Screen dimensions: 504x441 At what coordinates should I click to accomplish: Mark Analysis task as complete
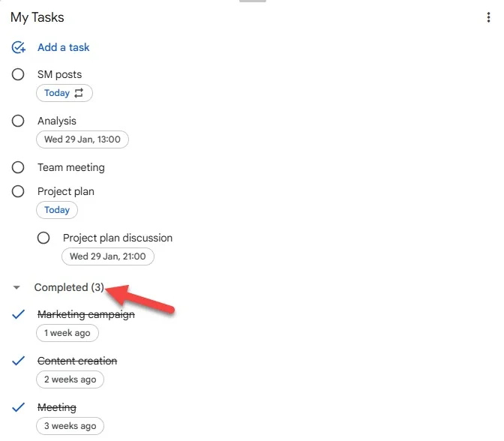(18, 121)
